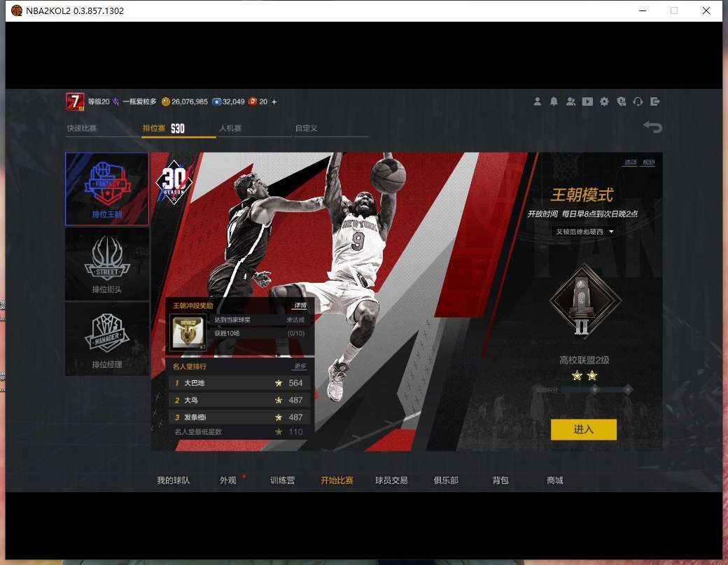Click the team avatar badge with 7
The image size is (728, 565).
pyautogui.click(x=75, y=102)
